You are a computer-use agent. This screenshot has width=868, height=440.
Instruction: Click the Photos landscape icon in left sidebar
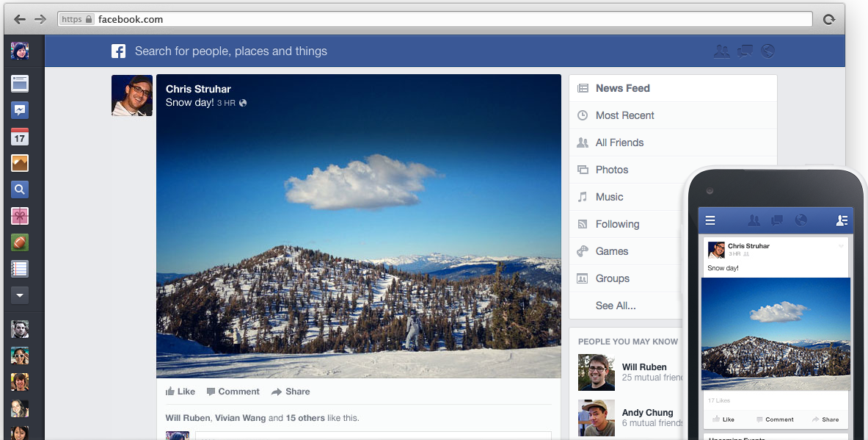20,163
